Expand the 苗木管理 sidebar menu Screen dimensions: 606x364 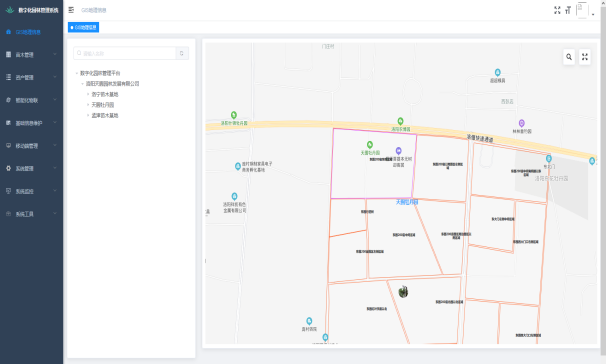[31, 55]
